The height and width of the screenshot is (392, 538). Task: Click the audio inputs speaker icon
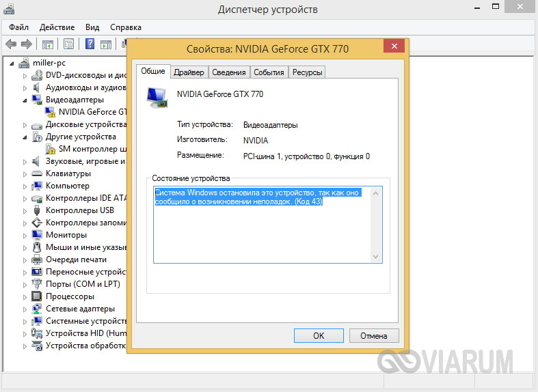[36, 87]
